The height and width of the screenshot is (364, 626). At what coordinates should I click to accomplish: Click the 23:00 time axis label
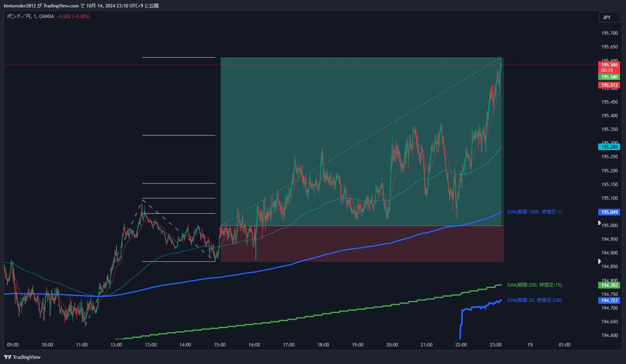496,345
